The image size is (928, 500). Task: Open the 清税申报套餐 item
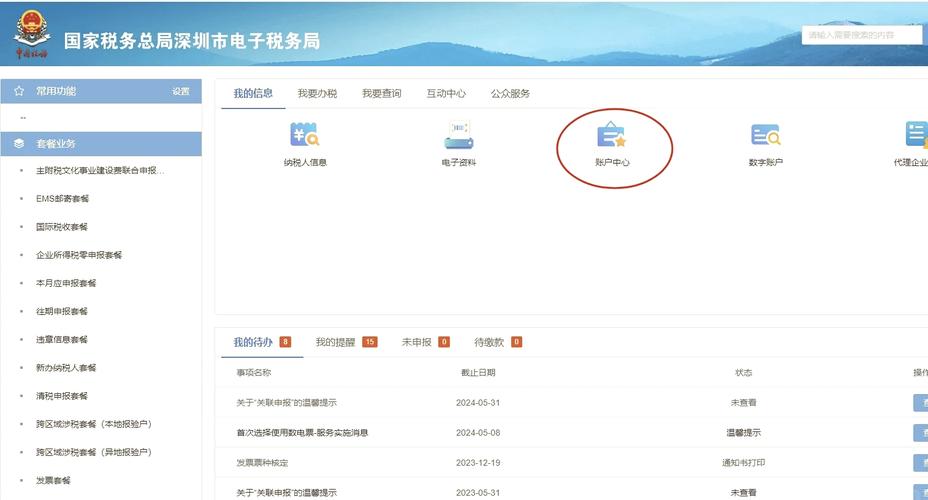pos(62,396)
